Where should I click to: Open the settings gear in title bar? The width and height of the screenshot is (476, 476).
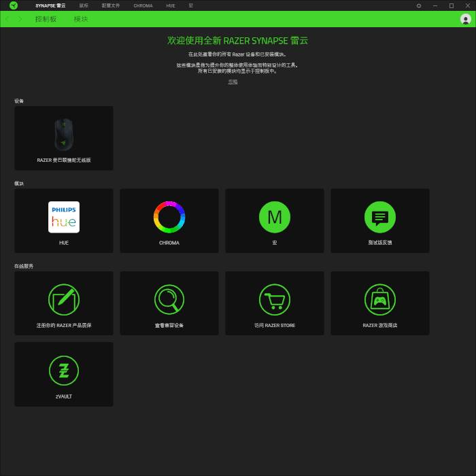(419, 5)
